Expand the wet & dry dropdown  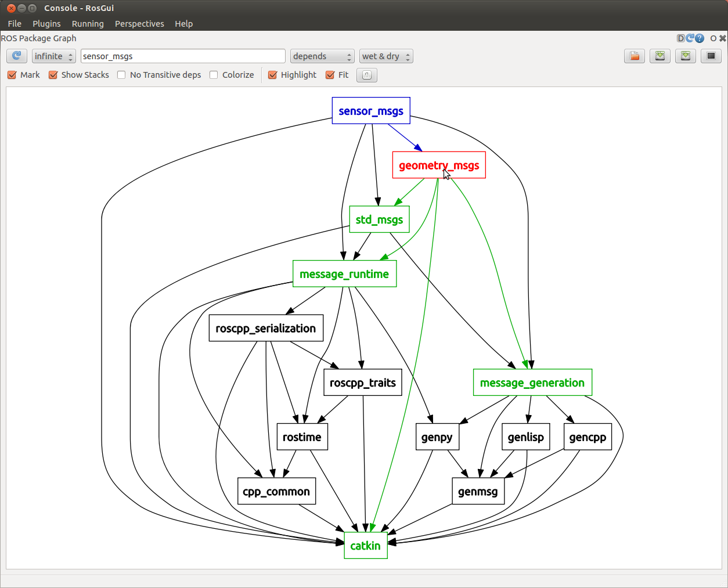(386, 56)
